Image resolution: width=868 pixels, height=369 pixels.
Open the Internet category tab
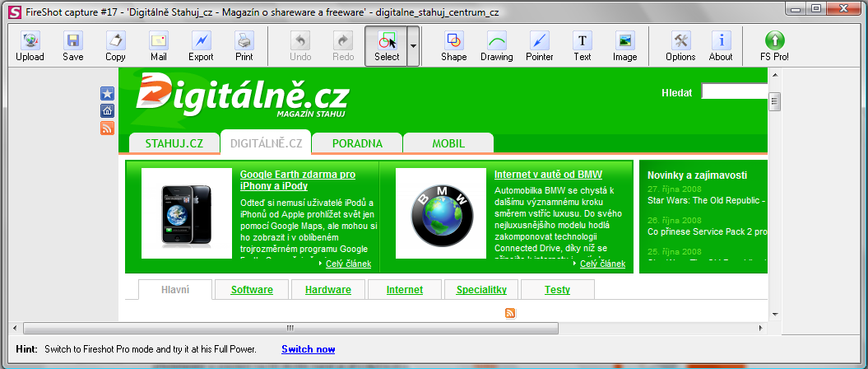(405, 290)
